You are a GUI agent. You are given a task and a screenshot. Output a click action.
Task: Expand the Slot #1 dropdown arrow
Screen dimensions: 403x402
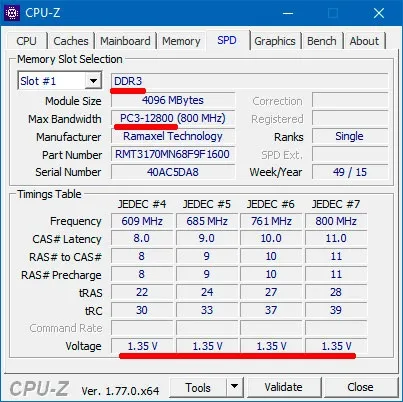point(93,80)
